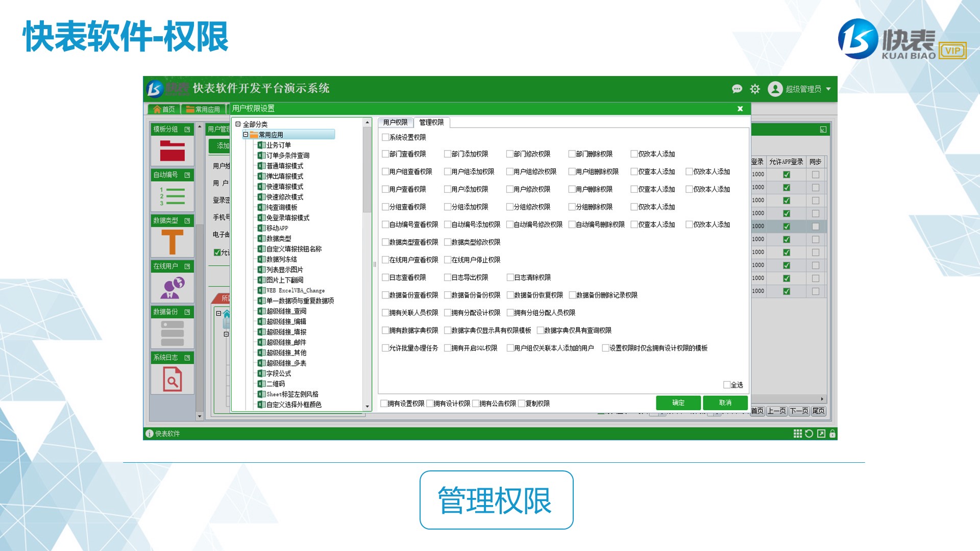Viewport: 980px width, 551px height.
Task: Tick 用户组添加权限 checkbox
Action: point(448,172)
